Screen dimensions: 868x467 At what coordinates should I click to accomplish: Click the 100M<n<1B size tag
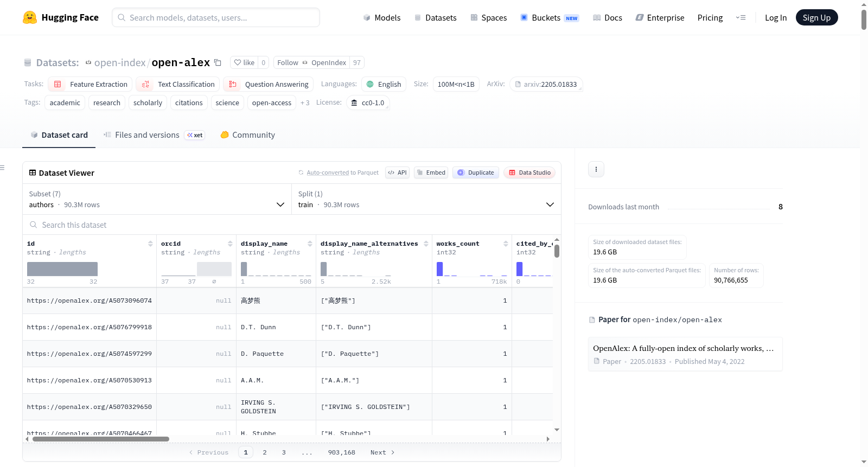456,84
